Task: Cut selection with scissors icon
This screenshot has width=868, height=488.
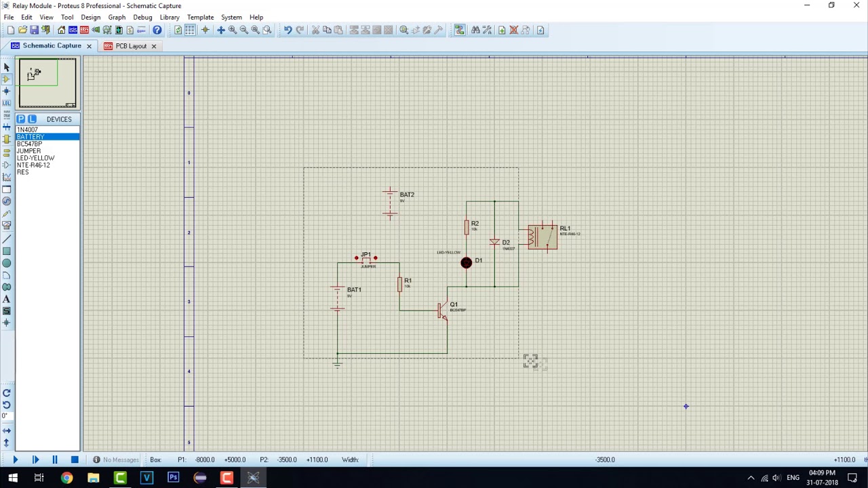Action: click(x=315, y=30)
